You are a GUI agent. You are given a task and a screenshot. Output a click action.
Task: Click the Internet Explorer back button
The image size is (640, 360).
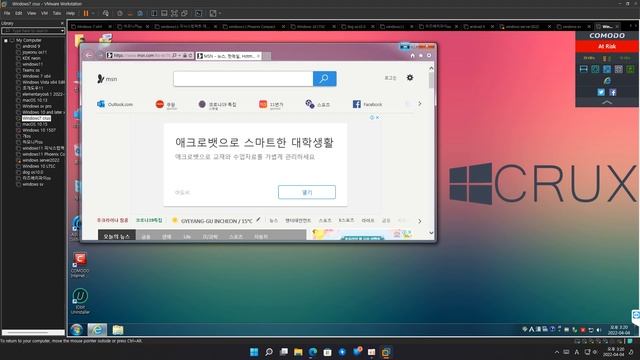89,55
